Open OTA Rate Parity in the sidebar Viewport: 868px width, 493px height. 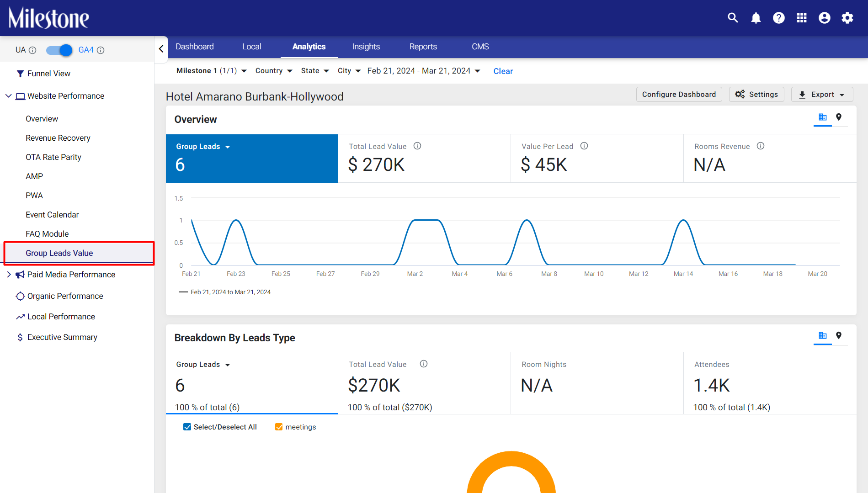(x=53, y=157)
